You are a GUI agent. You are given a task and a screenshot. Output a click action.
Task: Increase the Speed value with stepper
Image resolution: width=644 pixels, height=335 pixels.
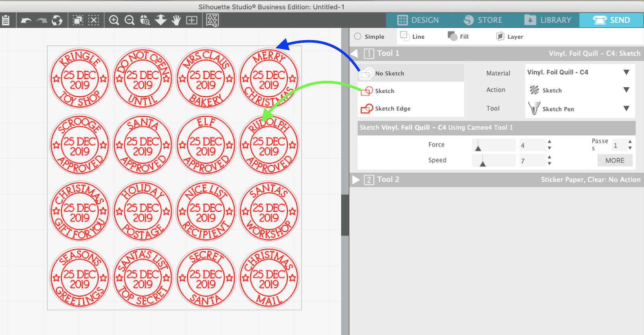click(x=549, y=157)
